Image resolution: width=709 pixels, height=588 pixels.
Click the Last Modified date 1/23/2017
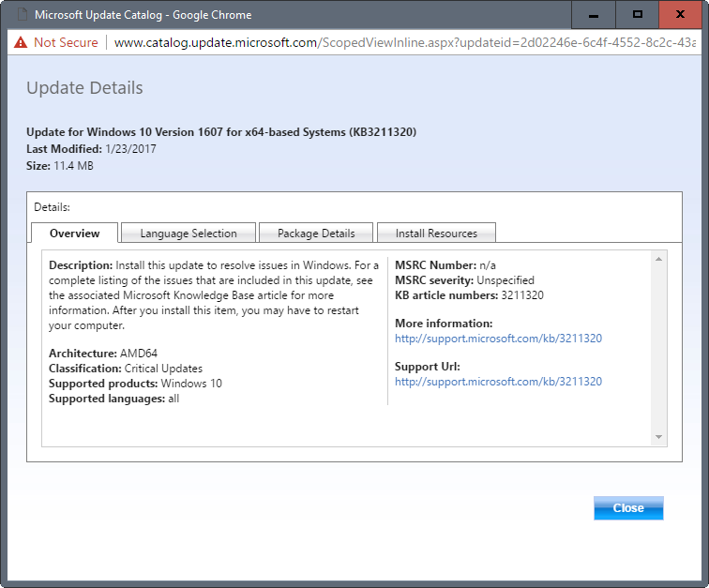[130, 149]
